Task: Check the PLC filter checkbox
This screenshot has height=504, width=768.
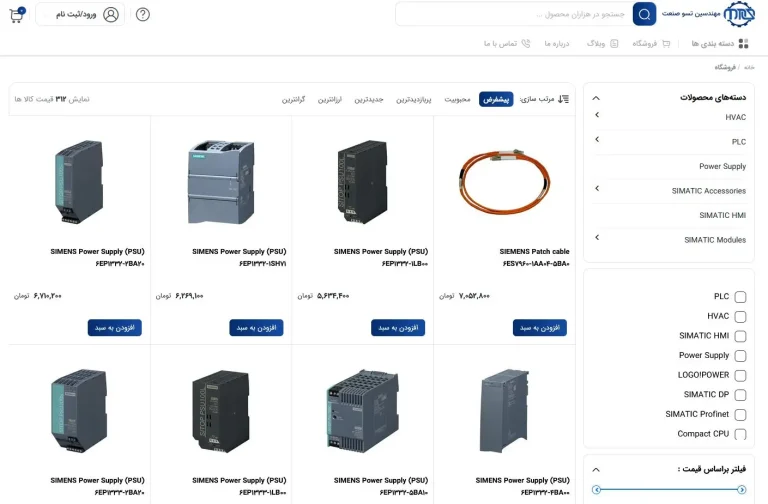Action: point(740,297)
